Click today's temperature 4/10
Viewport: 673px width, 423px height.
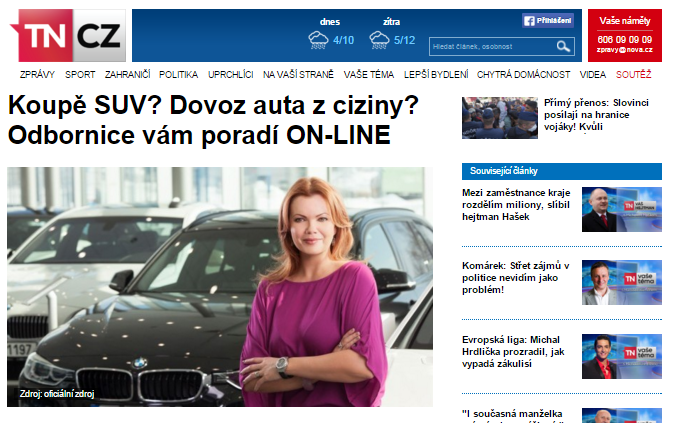coord(343,40)
